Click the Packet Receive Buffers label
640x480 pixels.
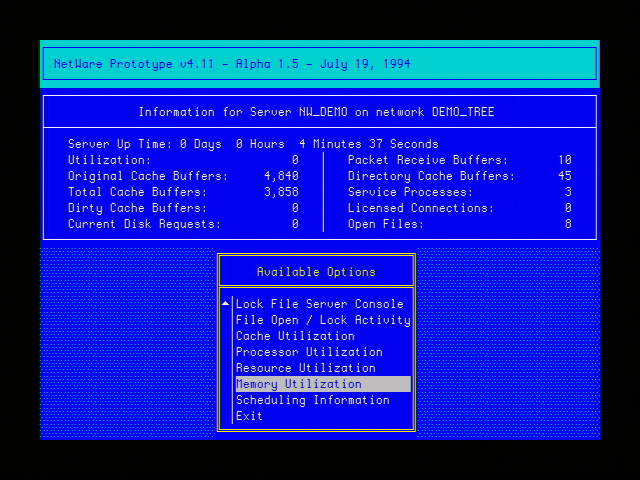point(428,160)
